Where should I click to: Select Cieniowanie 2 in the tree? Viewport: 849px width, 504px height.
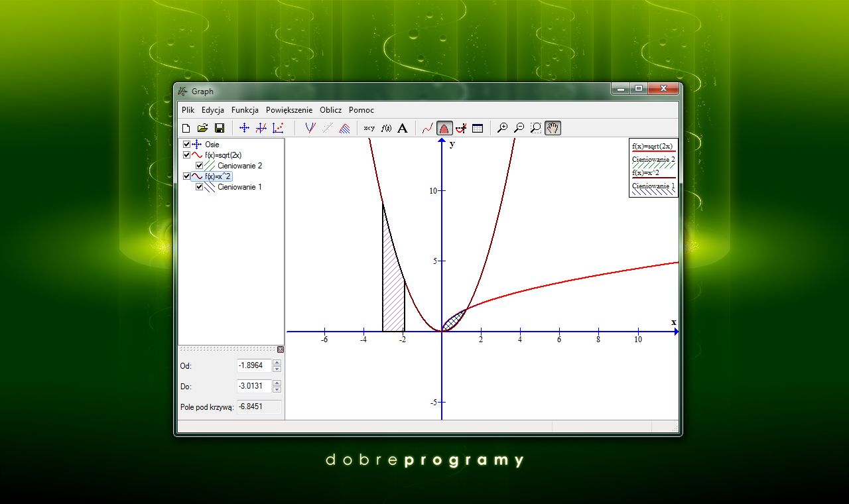click(x=239, y=166)
